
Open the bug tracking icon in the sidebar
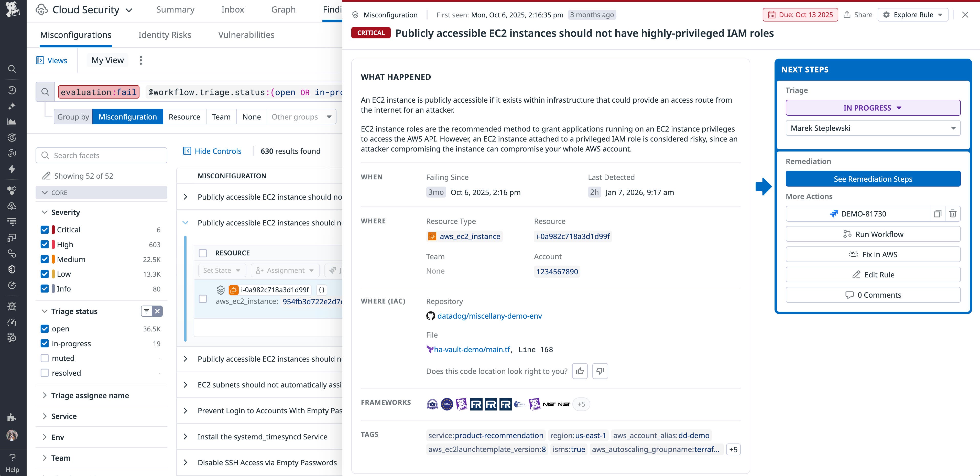coord(12,306)
